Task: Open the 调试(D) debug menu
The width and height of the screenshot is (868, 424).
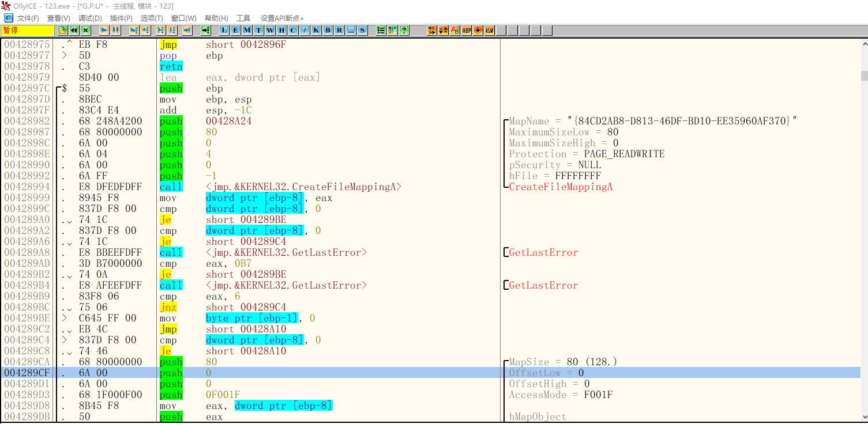Action: click(90, 18)
